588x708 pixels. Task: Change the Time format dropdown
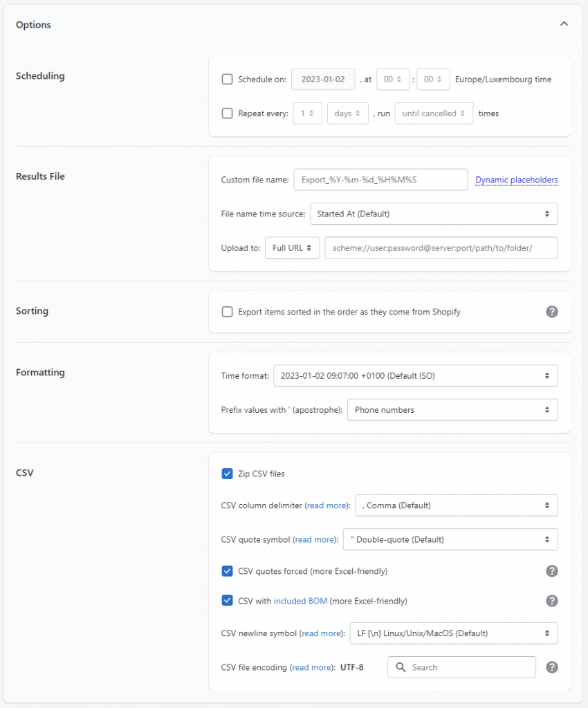click(415, 375)
